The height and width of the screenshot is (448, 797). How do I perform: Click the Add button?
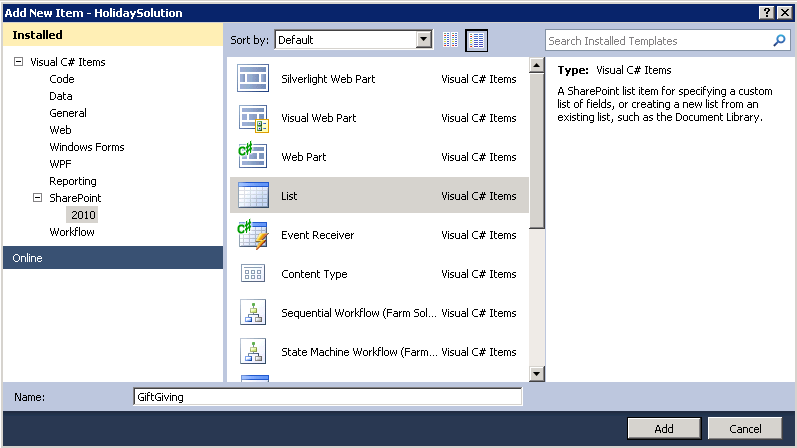click(x=664, y=428)
